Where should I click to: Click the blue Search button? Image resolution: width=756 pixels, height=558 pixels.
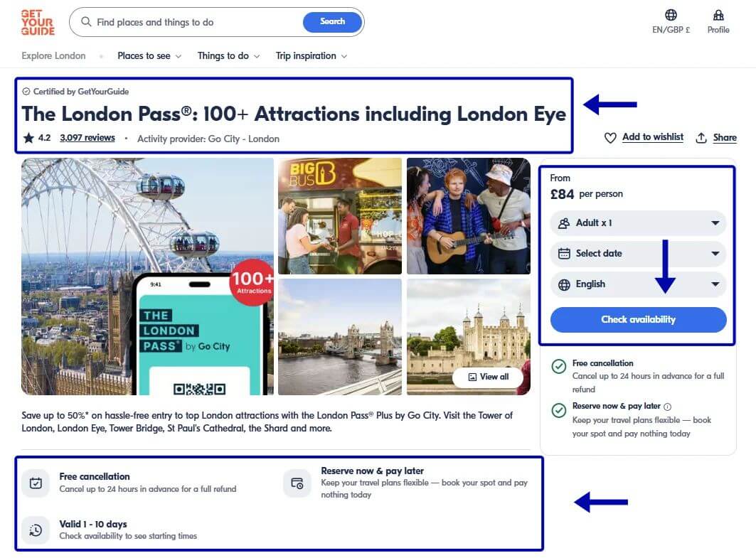pos(332,22)
